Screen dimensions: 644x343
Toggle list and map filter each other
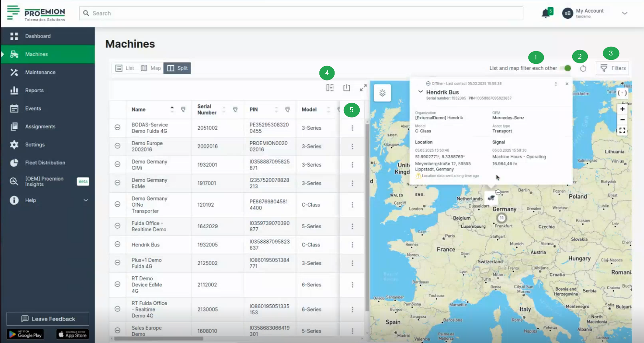pos(565,68)
